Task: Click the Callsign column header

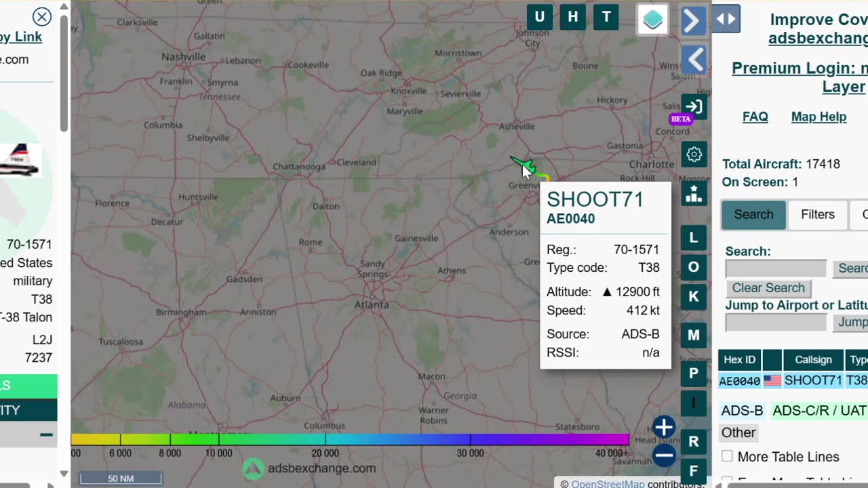Action: point(813,360)
